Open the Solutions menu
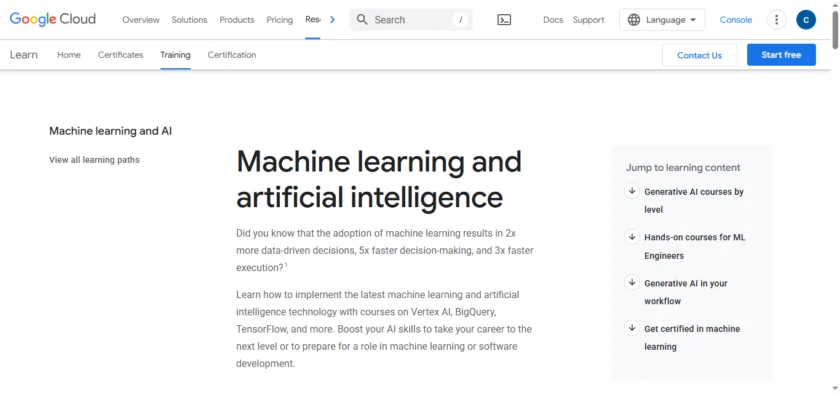840x394 pixels. (189, 20)
